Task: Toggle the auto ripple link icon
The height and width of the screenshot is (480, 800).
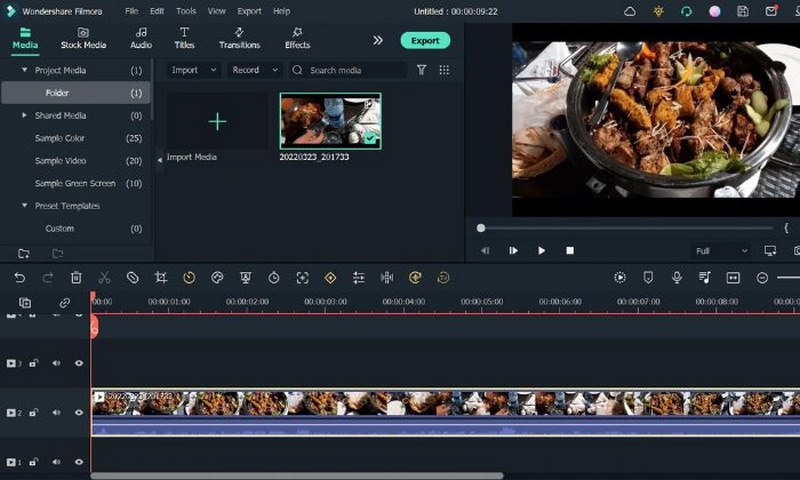Action: point(64,303)
